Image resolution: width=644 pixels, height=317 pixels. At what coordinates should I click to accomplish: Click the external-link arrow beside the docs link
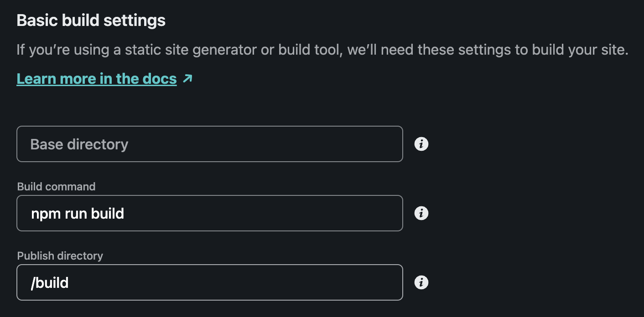(187, 79)
